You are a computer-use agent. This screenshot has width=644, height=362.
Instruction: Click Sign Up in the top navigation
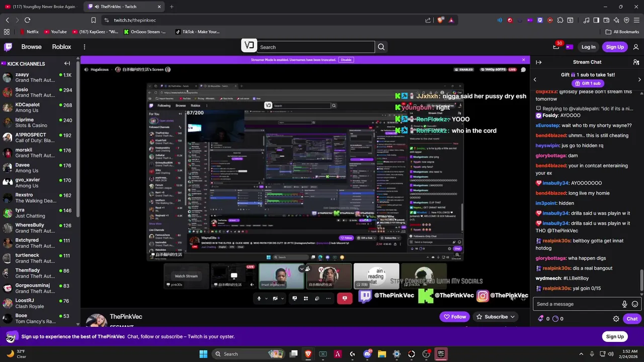(615, 47)
